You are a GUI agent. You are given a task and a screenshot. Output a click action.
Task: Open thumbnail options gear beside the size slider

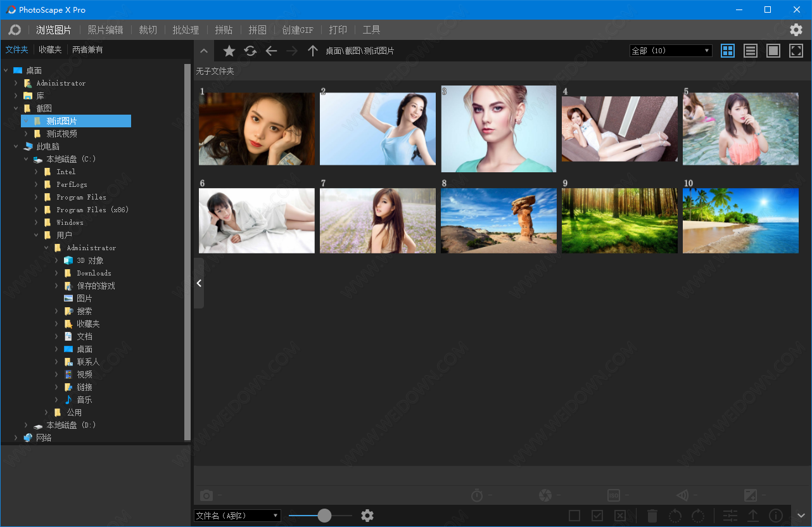tap(367, 516)
